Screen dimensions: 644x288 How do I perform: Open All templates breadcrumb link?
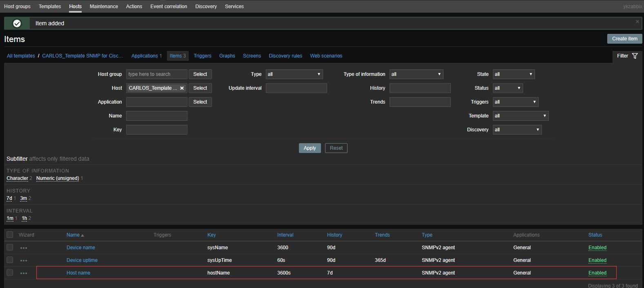coord(21,56)
